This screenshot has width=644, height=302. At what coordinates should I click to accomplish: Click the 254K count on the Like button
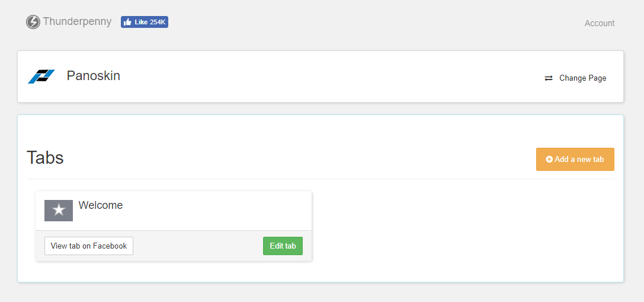tap(158, 22)
